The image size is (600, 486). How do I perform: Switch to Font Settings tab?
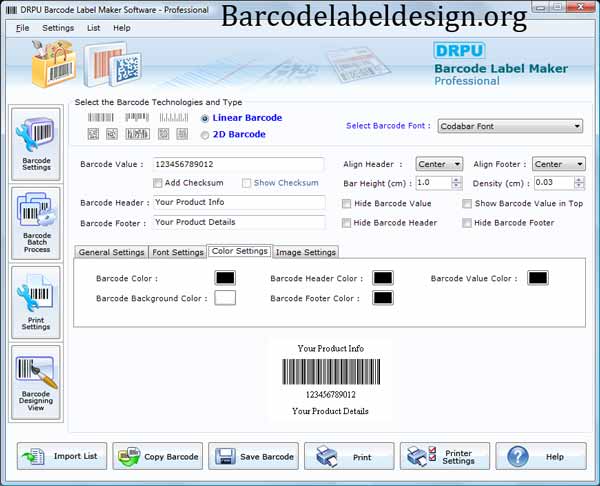pyautogui.click(x=178, y=252)
